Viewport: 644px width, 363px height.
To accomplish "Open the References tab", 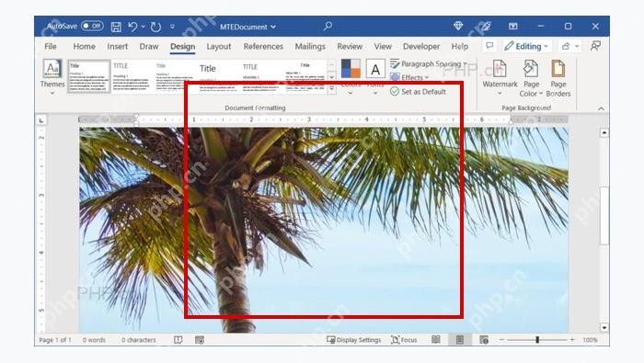I will pos(263,46).
